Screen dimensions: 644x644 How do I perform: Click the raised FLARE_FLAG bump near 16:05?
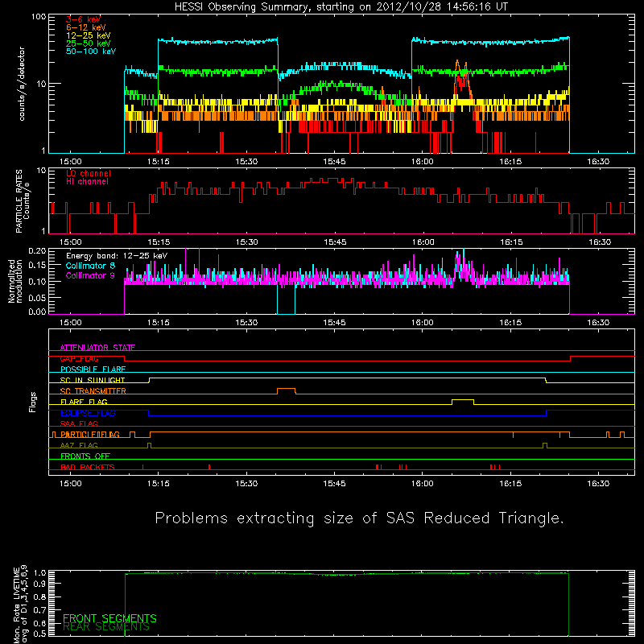click(x=463, y=400)
